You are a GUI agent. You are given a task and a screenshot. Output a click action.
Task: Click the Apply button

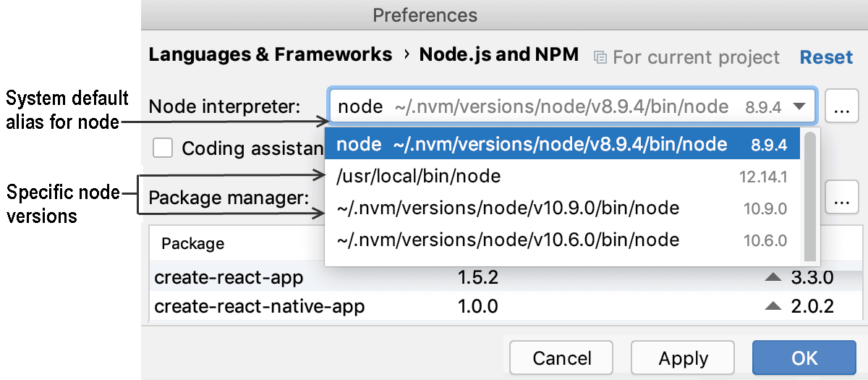coord(684,358)
